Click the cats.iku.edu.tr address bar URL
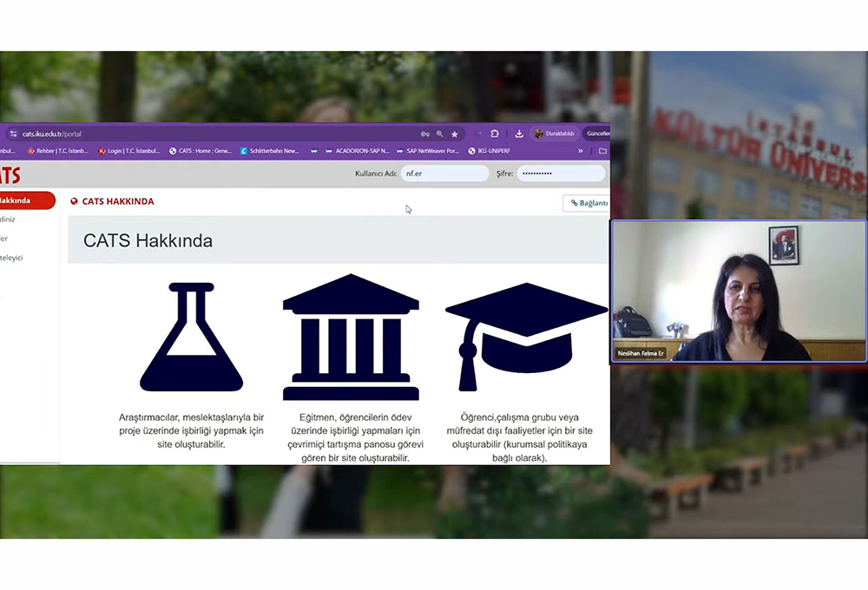This screenshot has width=868, height=590. (x=52, y=134)
